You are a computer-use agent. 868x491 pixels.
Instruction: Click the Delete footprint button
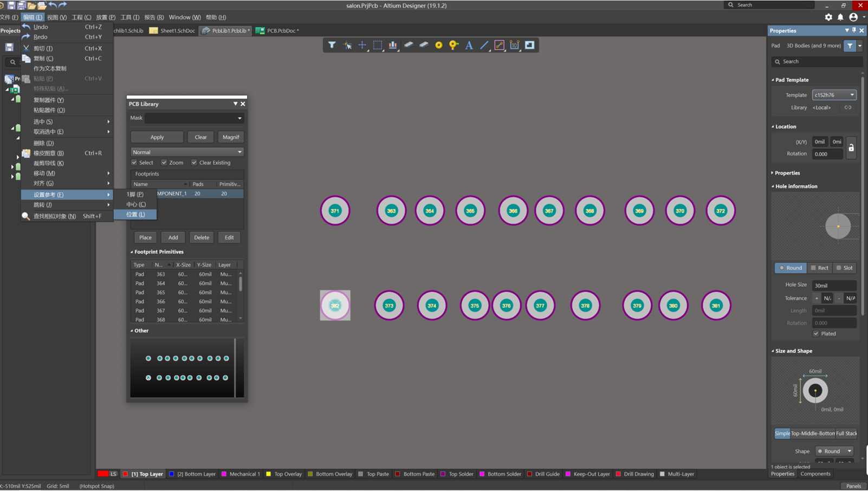click(202, 237)
